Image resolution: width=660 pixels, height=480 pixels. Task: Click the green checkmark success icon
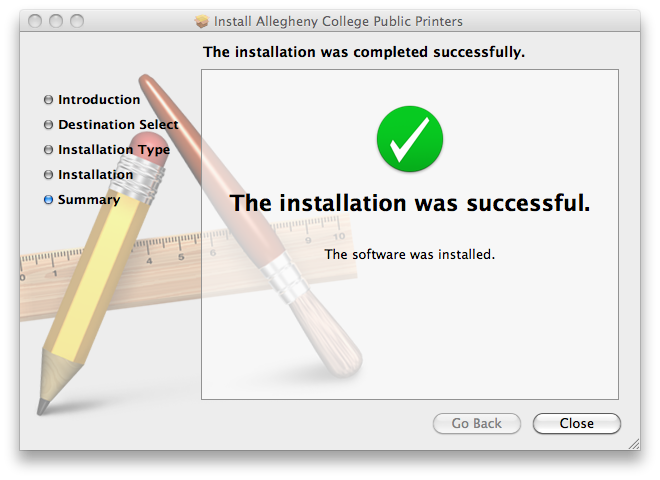410,139
